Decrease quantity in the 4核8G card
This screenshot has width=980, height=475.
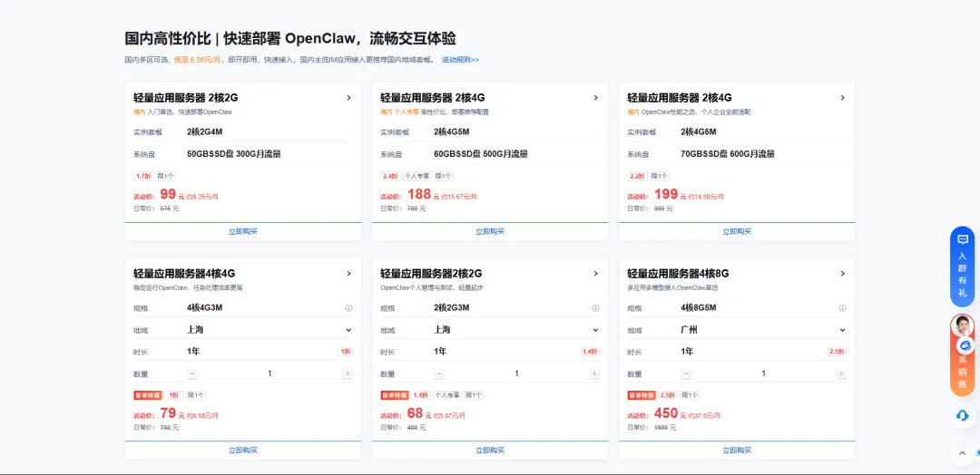click(x=686, y=373)
